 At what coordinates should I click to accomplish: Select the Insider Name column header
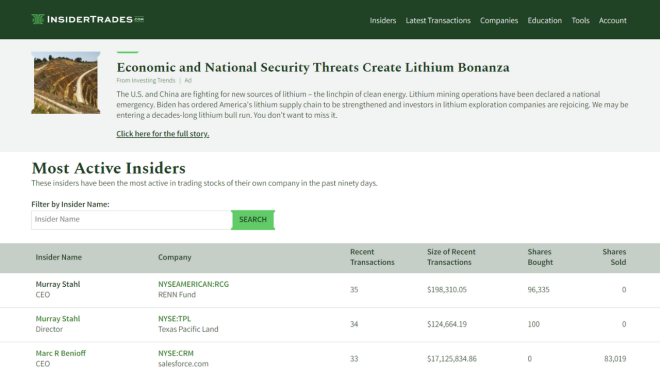coord(59,257)
